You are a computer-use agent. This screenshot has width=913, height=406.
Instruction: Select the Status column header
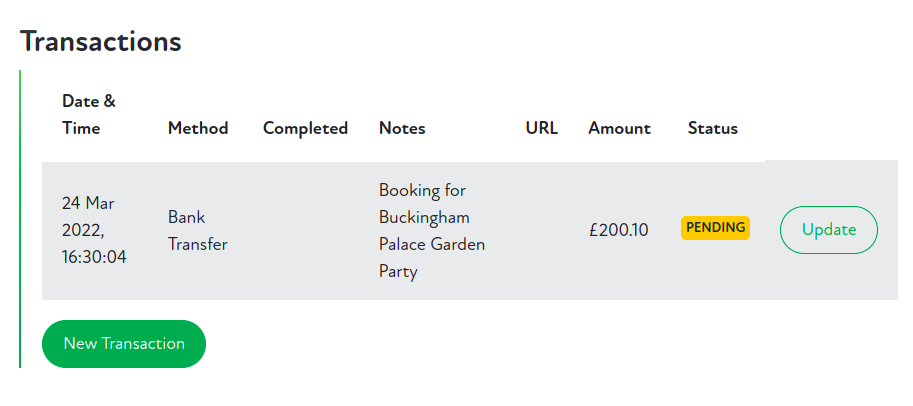(x=712, y=128)
